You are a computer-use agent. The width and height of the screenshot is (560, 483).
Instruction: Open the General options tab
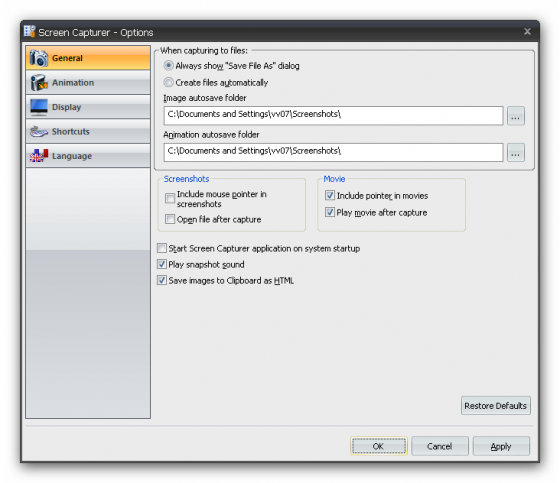[x=88, y=58]
